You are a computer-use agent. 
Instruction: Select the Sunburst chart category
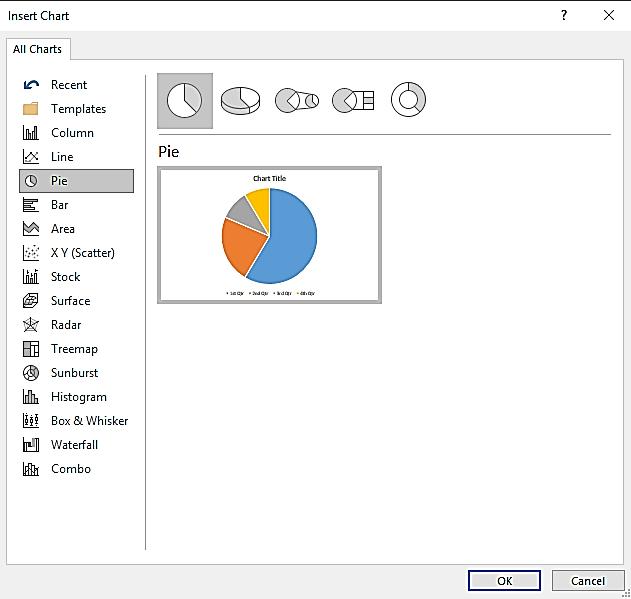tap(74, 373)
